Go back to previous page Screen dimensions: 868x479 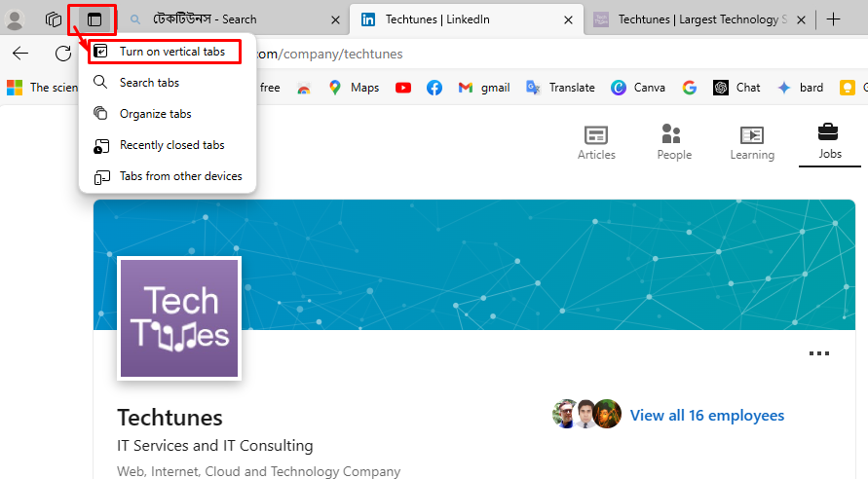pyautogui.click(x=20, y=54)
